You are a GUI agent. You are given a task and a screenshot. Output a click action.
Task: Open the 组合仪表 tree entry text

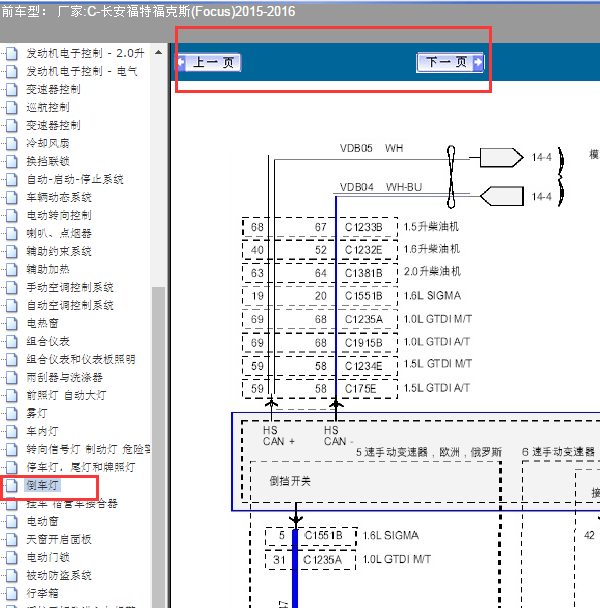[x=48, y=341]
